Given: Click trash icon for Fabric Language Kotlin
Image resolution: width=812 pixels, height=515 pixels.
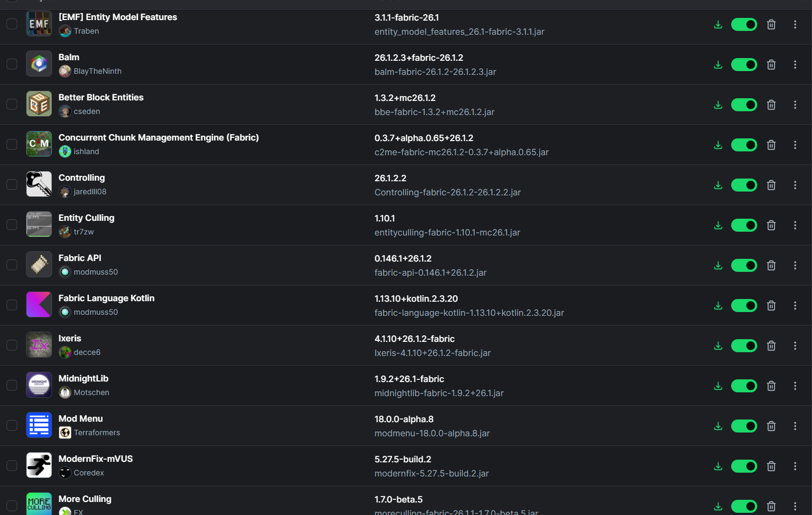Looking at the screenshot, I should tap(771, 306).
